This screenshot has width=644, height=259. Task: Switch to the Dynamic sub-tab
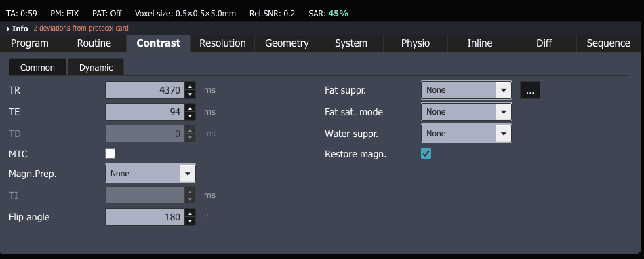(x=96, y=67)
